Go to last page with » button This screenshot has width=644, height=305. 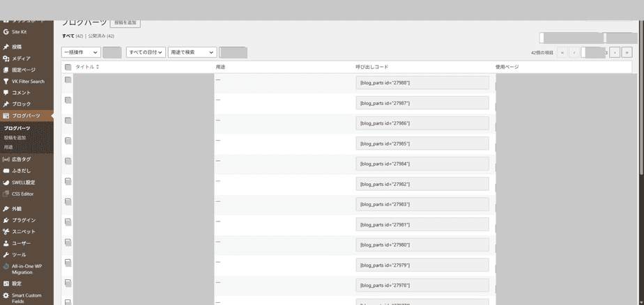pos(627,52)
